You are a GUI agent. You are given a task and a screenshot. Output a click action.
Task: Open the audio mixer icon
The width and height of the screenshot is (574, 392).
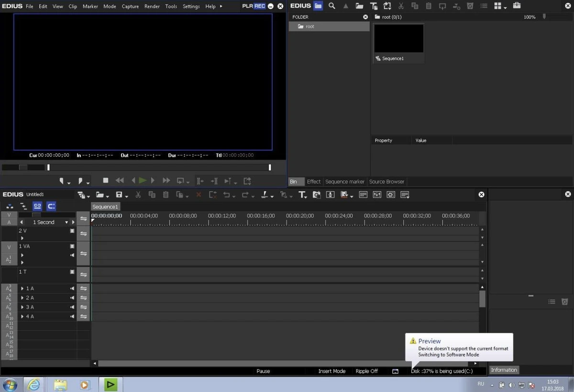click(377, 195)
